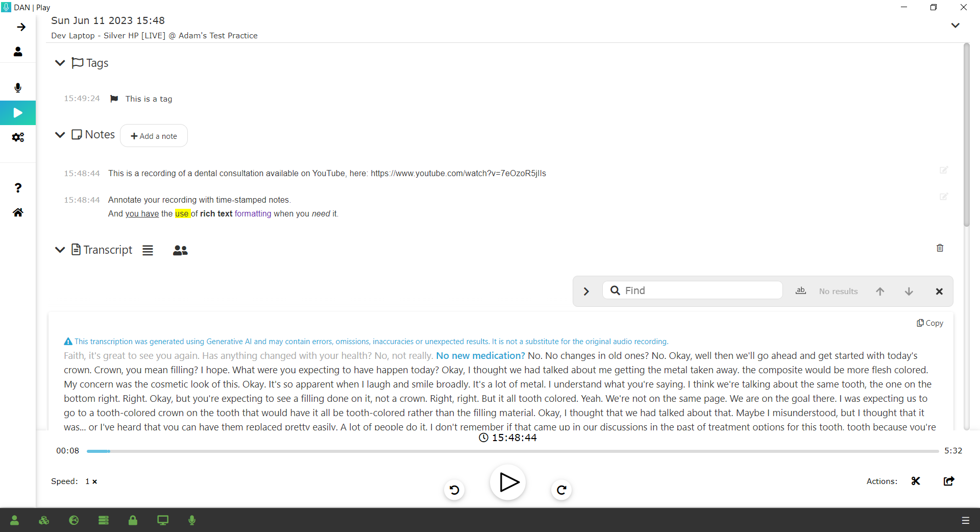The image size is (980, 532).
Task: Collapse the Tags section
Action: (60, 63)
